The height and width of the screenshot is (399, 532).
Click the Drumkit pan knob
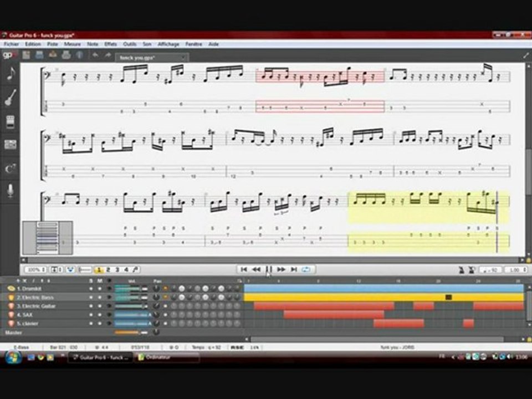[156, 289]
